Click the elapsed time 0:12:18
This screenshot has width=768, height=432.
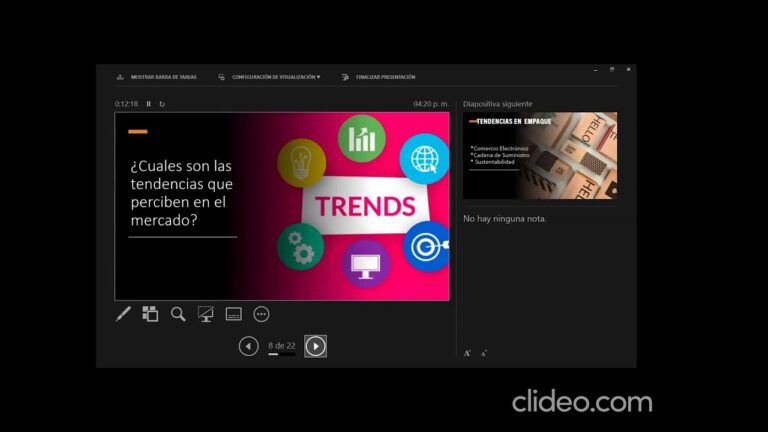(126, 104)
